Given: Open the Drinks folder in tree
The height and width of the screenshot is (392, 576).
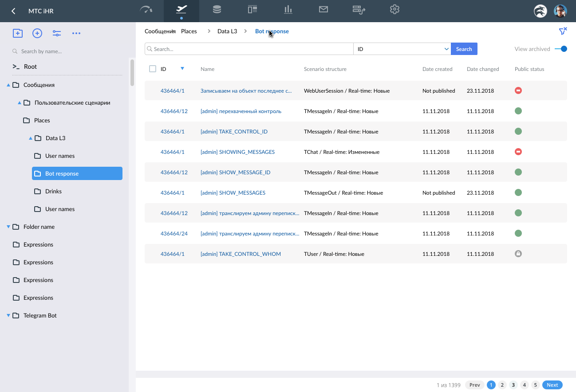Looking at the screenshot, I should click(53, 191).
